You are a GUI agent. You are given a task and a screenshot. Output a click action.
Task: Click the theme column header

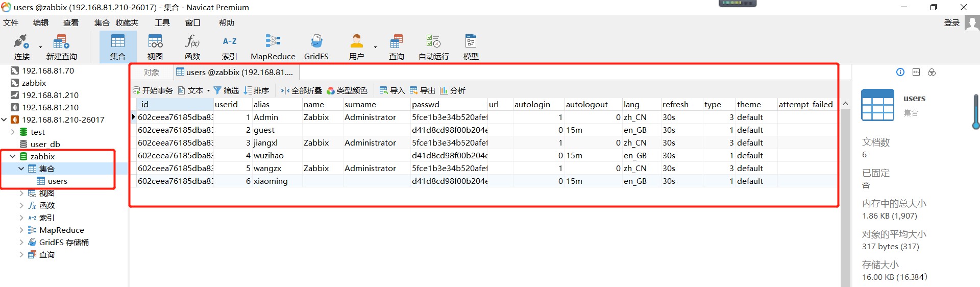(x=755, y=104)
